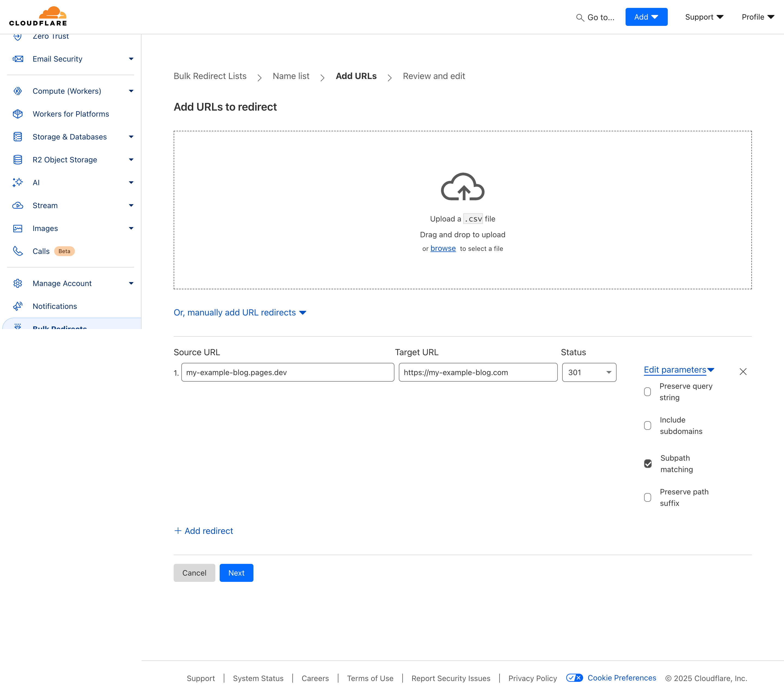Open Workers for Platforms in sidebar
Image resolution: width=784 pixels, height=693 pixels.
[x=71, y=114]
